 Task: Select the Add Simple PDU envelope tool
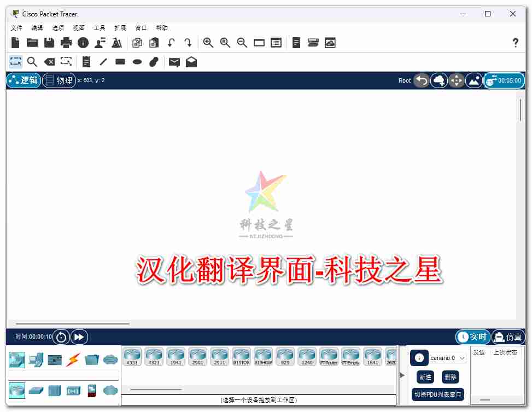[174, 62]
